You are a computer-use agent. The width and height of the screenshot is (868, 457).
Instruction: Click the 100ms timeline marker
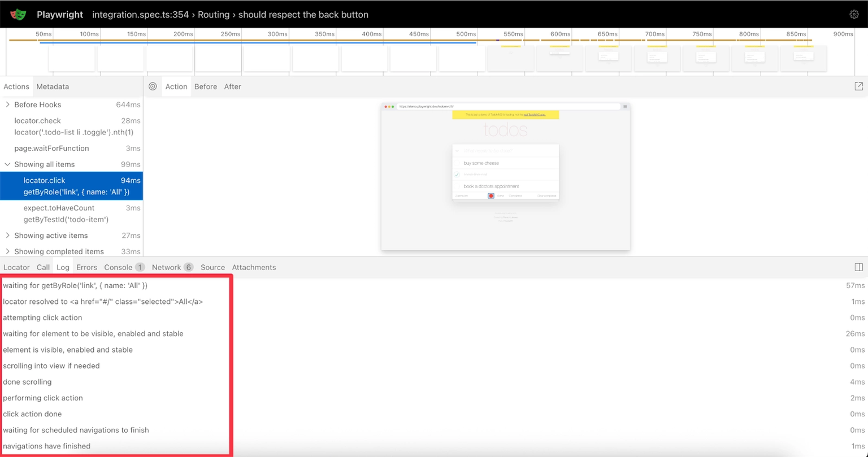point(89,34)
